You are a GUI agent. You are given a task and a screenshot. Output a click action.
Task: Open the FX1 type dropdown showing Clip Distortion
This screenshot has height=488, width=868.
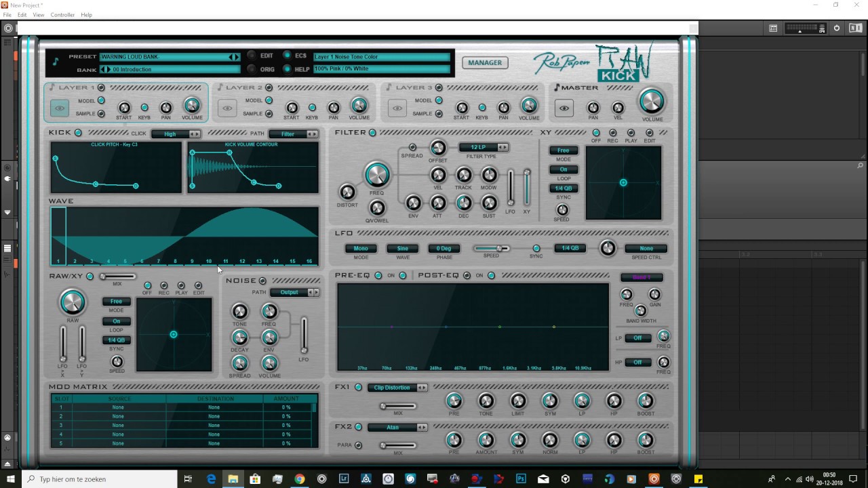click(x=397, y=388)
